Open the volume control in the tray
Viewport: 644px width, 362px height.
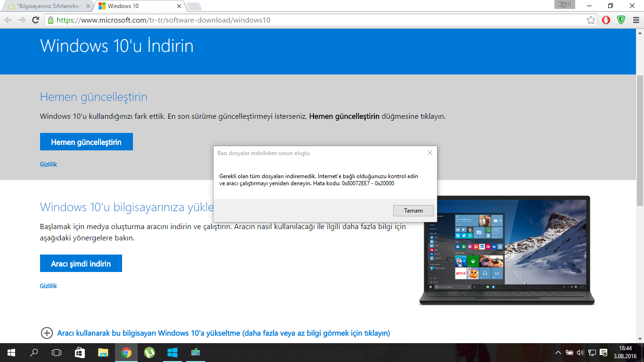click(x=580, y=353)
